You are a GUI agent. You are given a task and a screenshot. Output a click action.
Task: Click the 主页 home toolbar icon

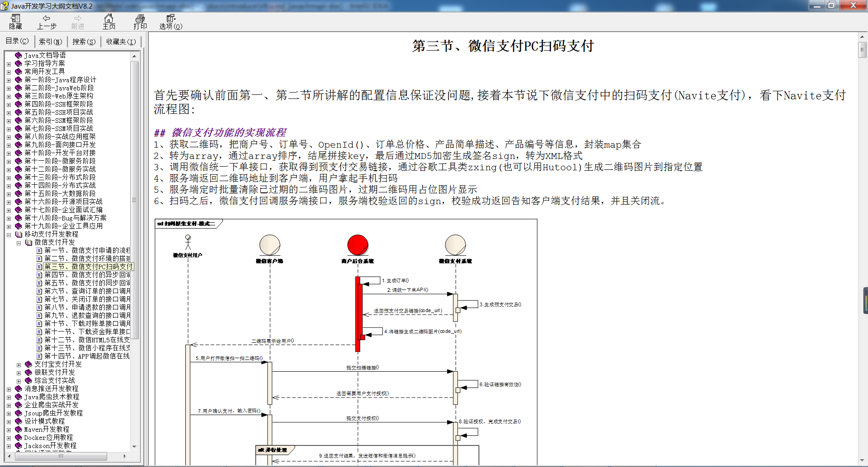[x=108, y=19]
